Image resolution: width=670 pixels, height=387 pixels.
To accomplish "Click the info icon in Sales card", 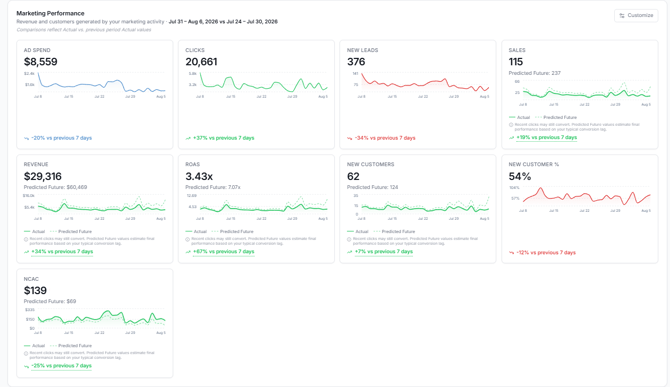I will pyautogui.click(x=511, y=125).
